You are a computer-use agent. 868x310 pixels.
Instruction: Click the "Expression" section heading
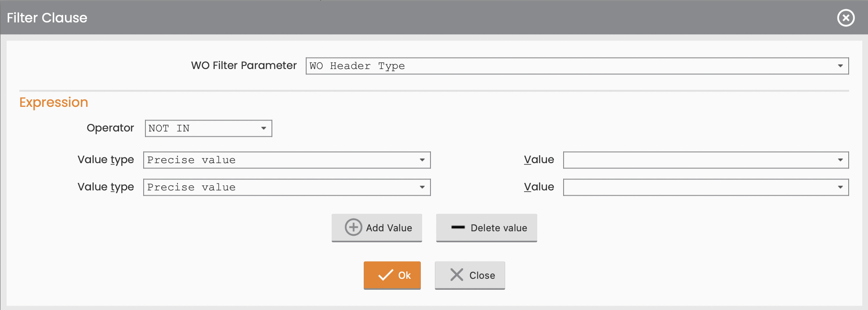coord(54,102)
